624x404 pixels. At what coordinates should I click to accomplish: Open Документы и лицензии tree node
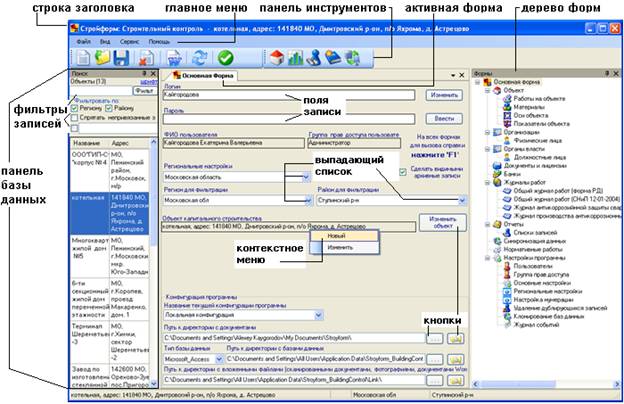534,166
